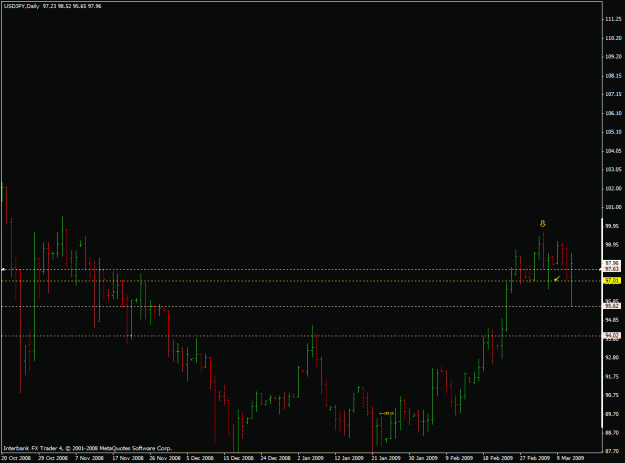Click the 99.95 price scale value

[x=612, y=226]
